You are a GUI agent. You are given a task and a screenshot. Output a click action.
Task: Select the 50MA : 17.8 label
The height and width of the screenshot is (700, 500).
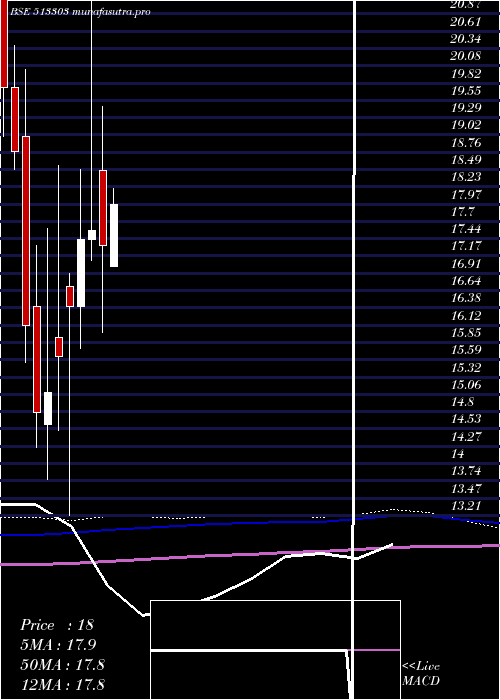(63, 664)
